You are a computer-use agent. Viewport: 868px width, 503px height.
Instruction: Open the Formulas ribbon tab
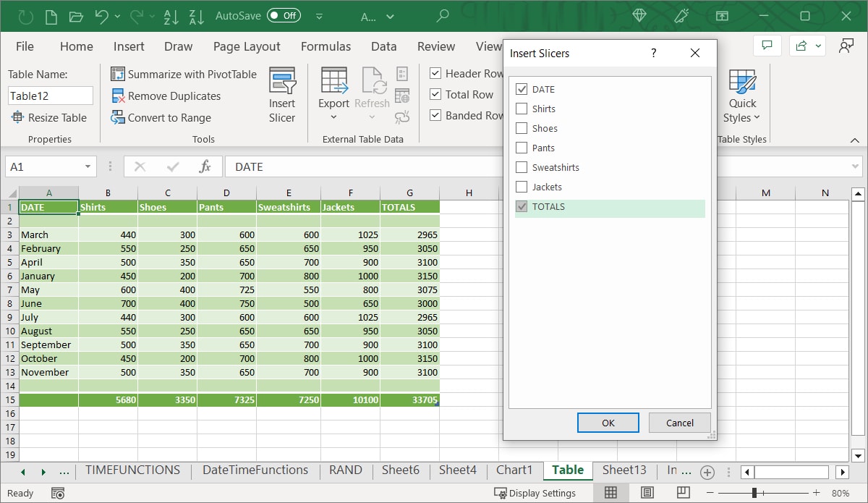325,46
